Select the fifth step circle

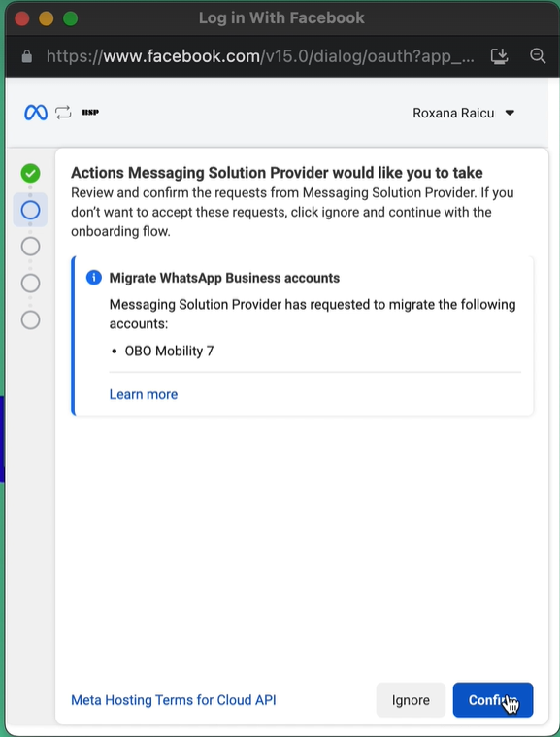pos(30,320)
